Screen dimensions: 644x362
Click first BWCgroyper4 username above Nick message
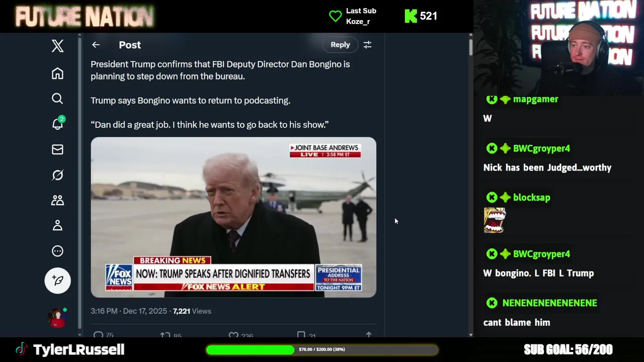coord(541,148)
